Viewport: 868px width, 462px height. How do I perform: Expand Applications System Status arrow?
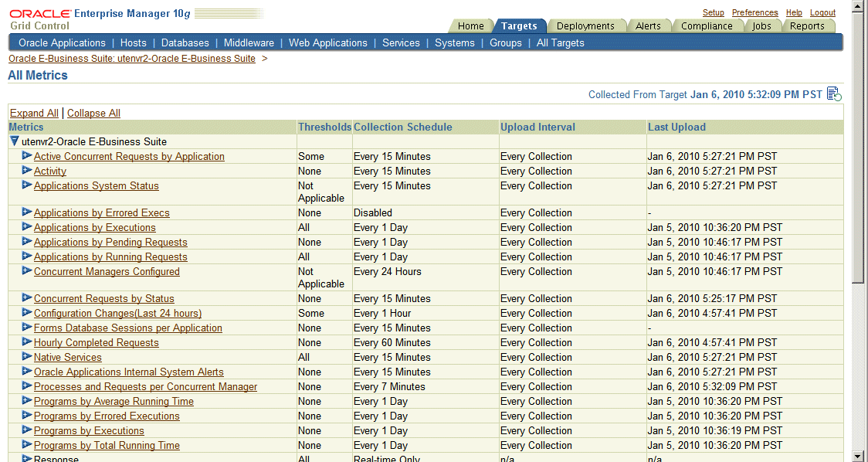[x=27, y=185]
